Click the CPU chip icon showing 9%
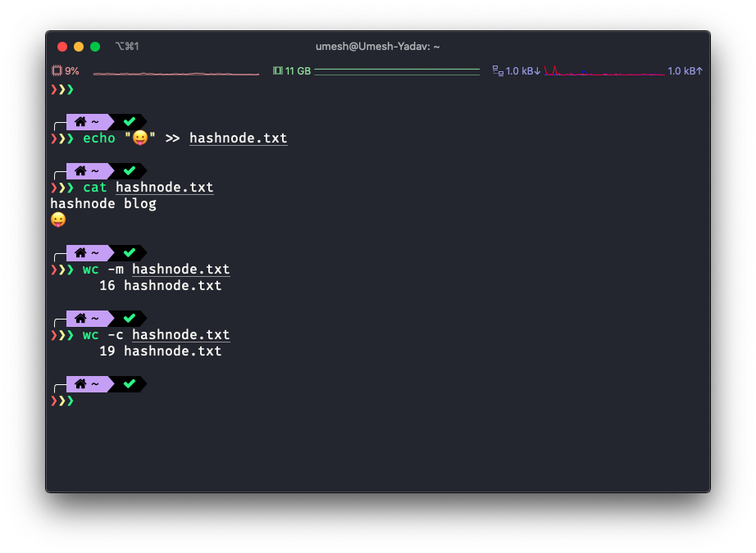The image size is (756, 553). click(x=57, y=71)
